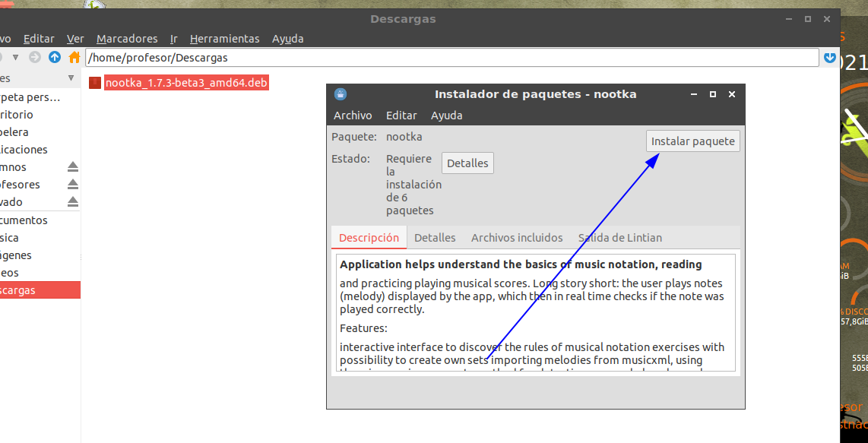Click the Instalar paquete button

coord(692,141)
